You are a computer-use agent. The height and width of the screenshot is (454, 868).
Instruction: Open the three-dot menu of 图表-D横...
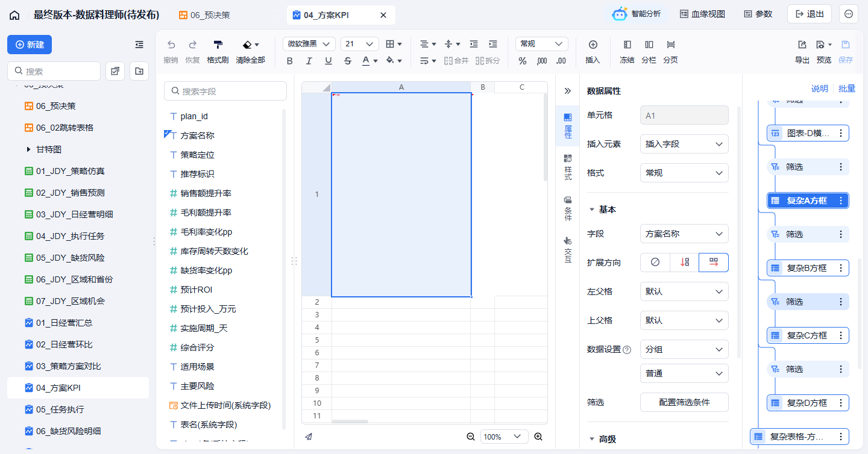pos(841,133)
